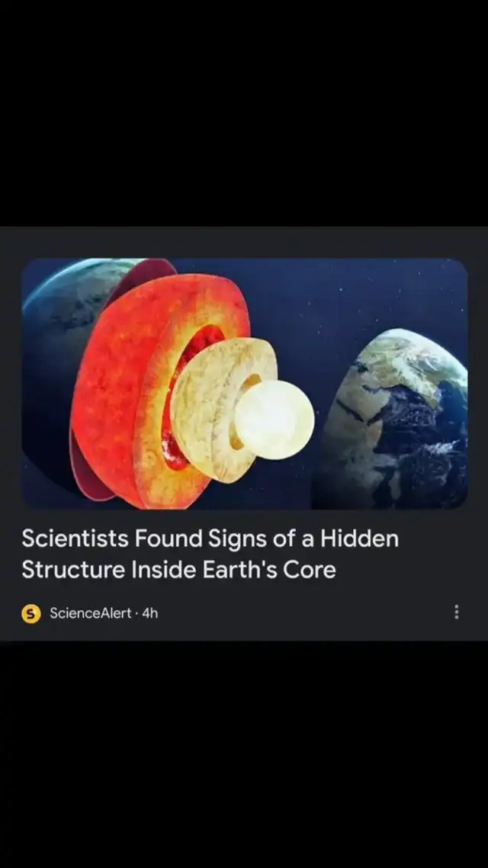The image size is (488, 868).
Task: Click the 4h timestamp
Action: [x=150, y=612]
